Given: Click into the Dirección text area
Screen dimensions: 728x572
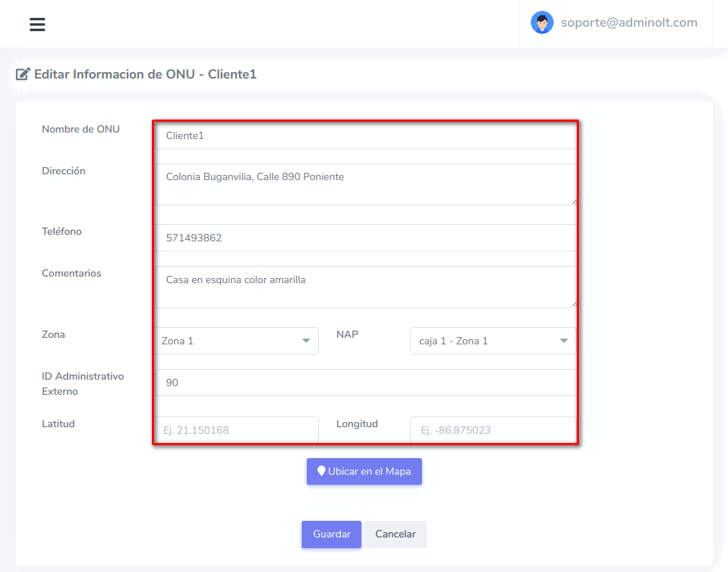Looking at the screenshot, I should click(365, 184).
